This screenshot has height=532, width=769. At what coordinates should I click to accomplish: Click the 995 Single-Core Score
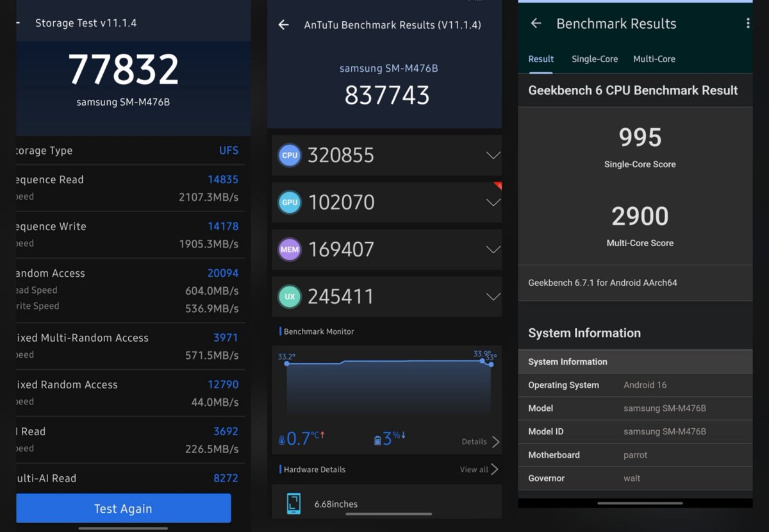click(640, 137)
